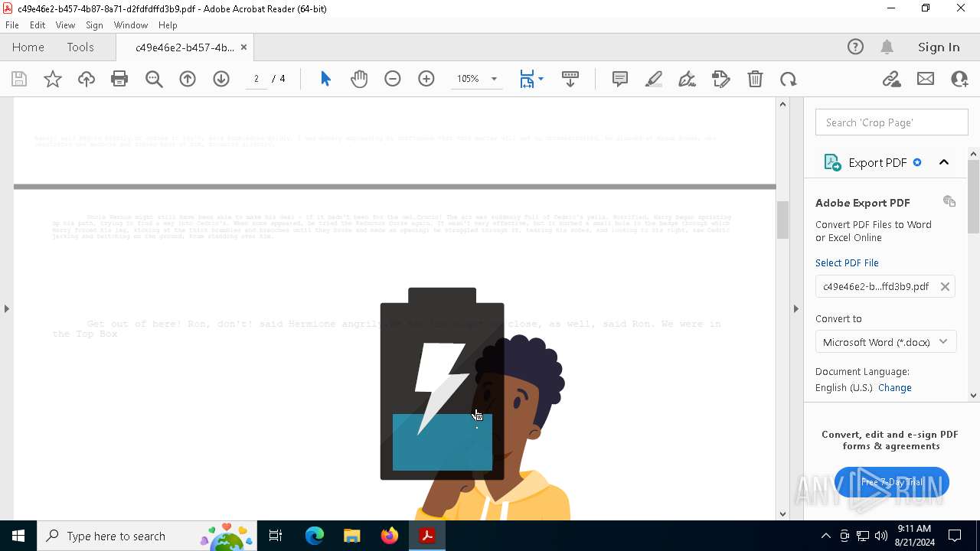
Task: Open the Help question mark icon
Action: tap(855, 47)
